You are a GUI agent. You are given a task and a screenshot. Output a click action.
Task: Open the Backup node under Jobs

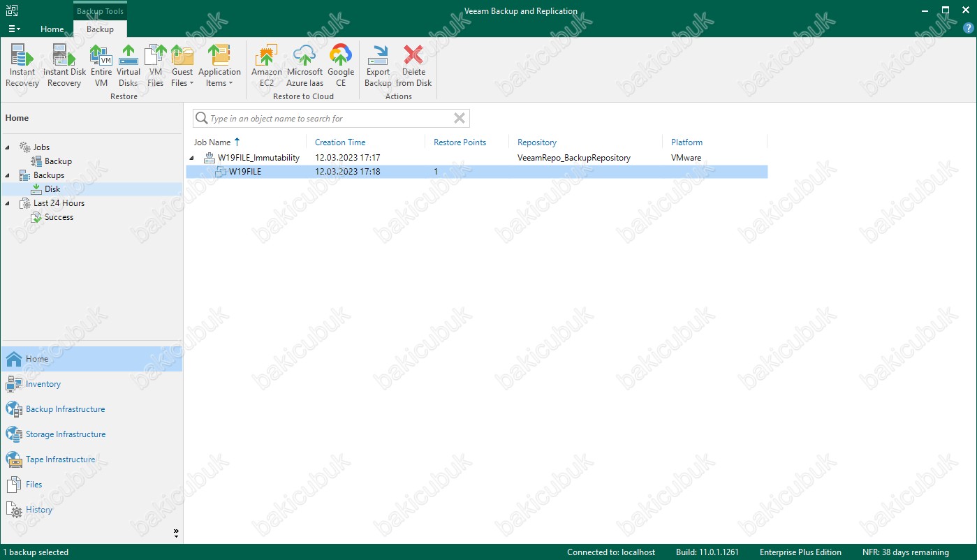point(58,161)
